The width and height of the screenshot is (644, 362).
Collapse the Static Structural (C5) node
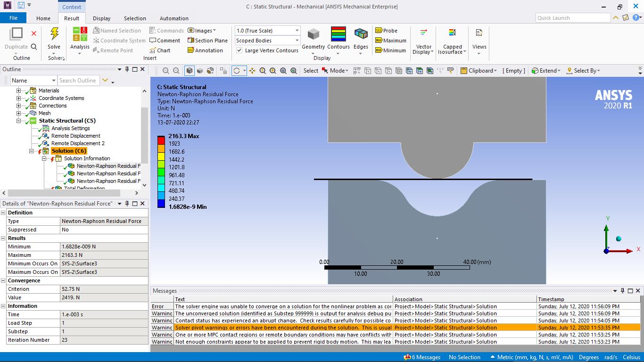coord(19,121)
